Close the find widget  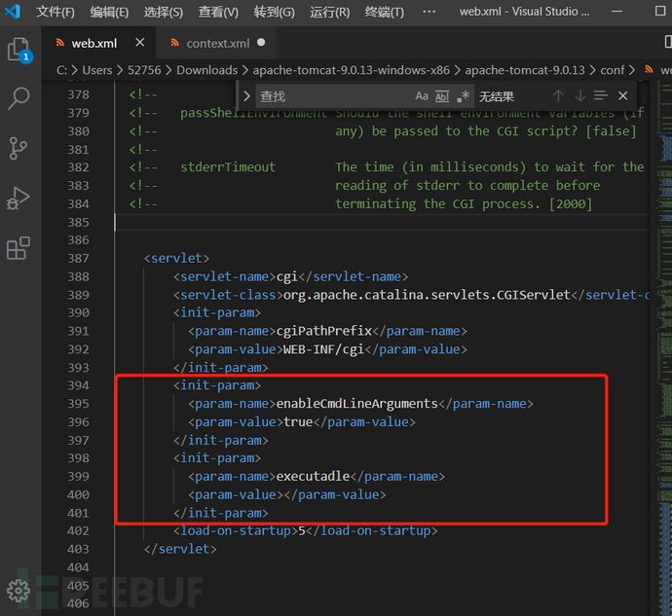(x=623, y=96)
